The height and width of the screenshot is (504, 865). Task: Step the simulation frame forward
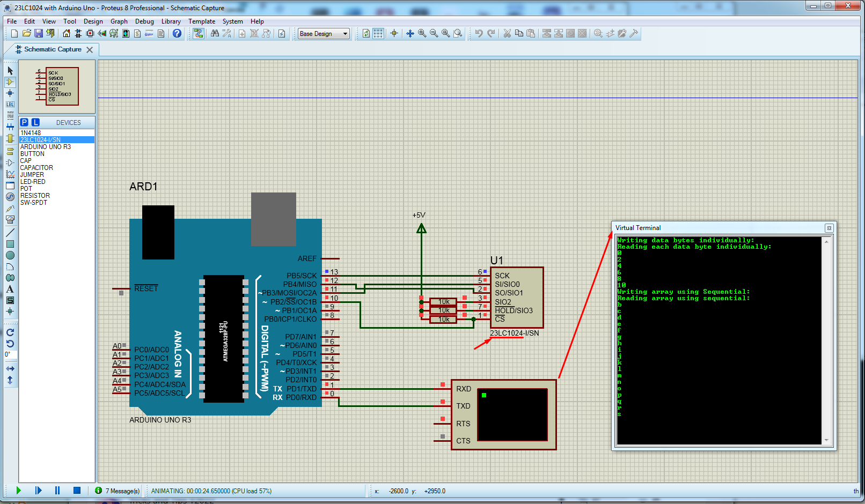[38, 490]
